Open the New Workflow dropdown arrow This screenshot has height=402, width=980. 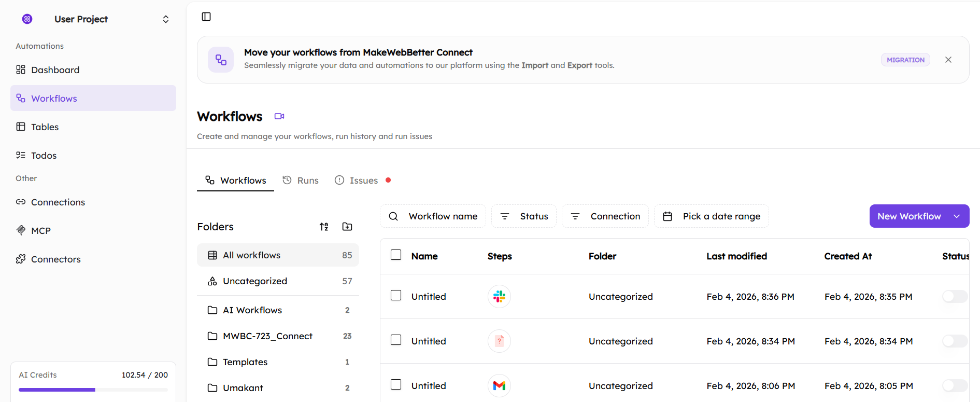(x=957, y=216)
